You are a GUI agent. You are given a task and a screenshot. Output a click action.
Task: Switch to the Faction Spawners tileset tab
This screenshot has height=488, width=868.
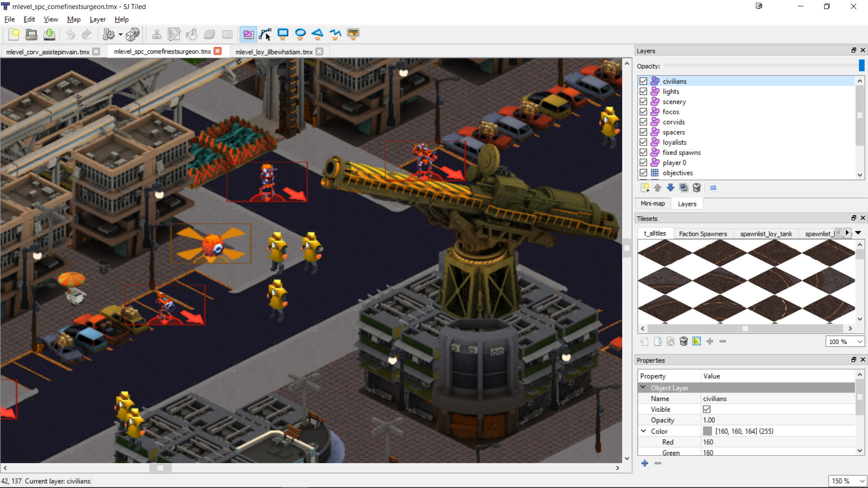[703, 233]
